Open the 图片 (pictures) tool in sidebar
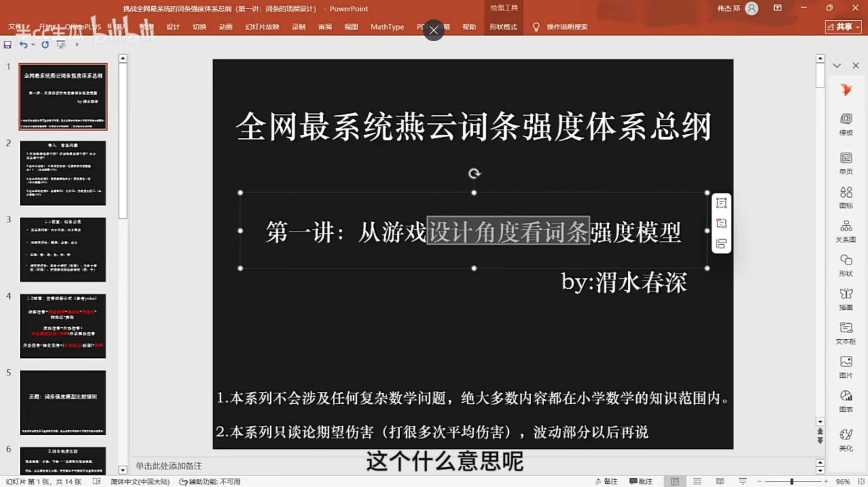This screenshot has width=868, height=487. [x=846, y=367]
